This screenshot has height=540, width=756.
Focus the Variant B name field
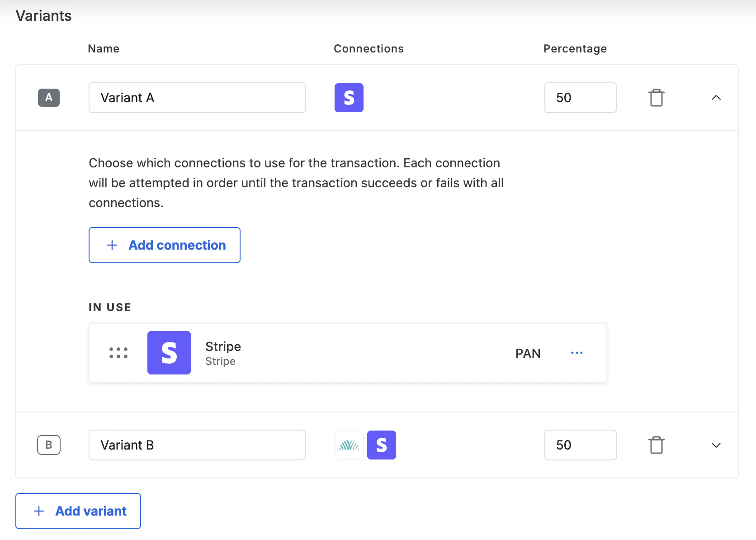pos(197,445)
